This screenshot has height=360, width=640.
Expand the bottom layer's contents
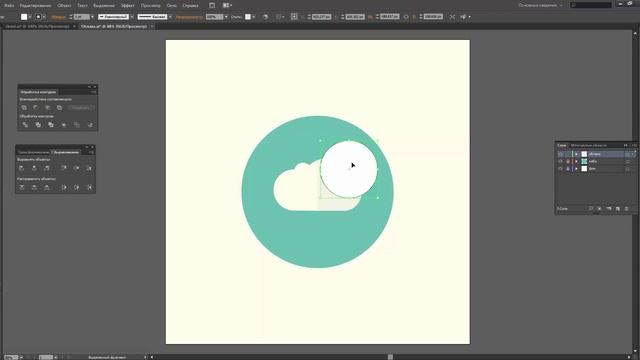tap(576, 169)
